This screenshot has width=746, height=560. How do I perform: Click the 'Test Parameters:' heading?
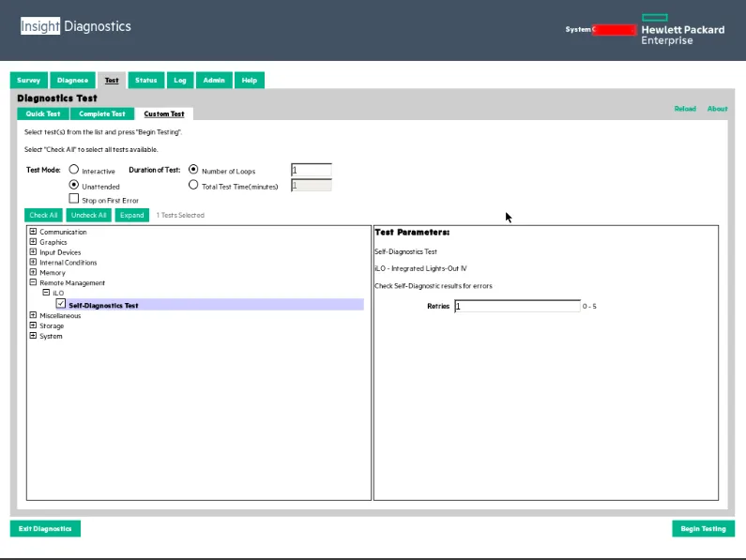[412, 233]
